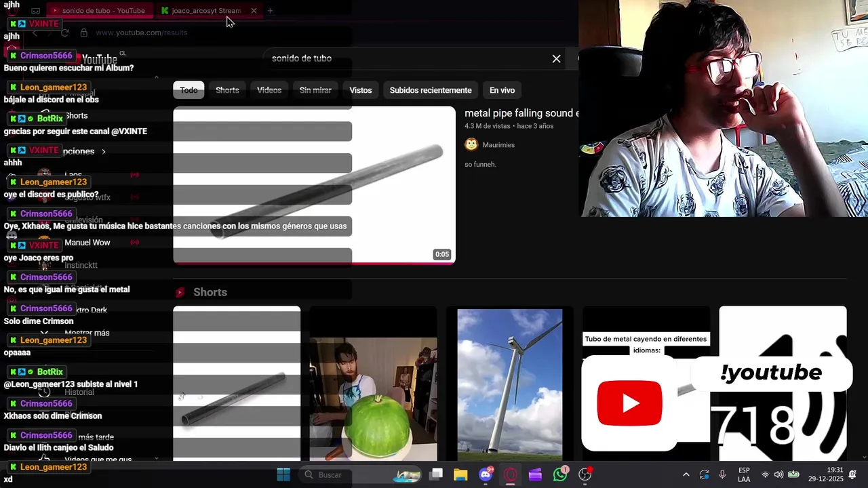Open the Tubo de metal cayendo Short
868x488 pixels.
[646, 384]
